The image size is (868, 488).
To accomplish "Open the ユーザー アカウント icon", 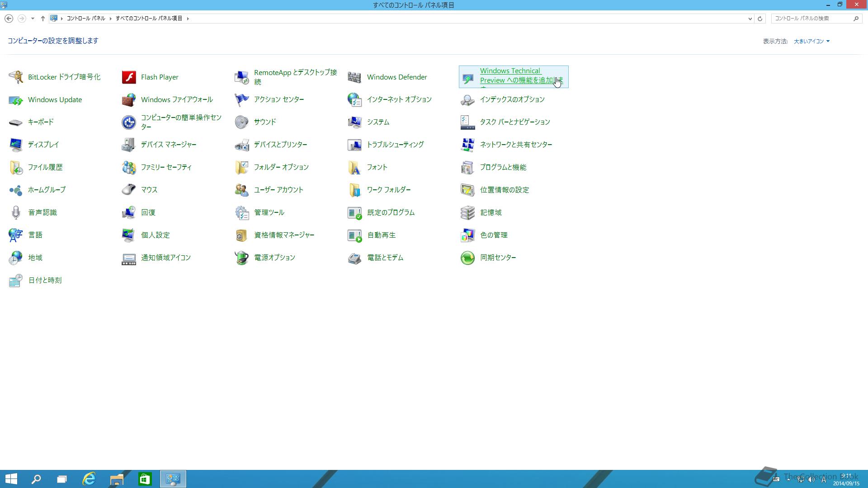I will [x=242, y=190].
